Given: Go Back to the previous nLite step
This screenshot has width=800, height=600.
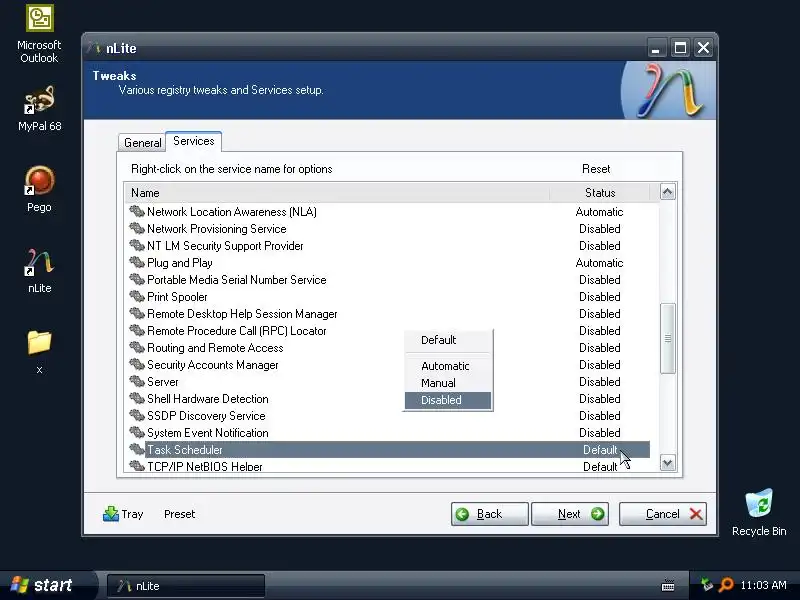Looking at the screenshot, I should [489, 514].
